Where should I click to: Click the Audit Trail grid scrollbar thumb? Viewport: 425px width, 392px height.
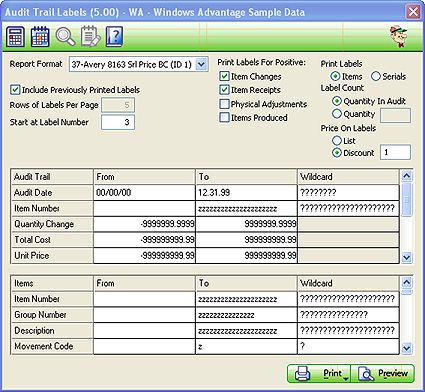coord(407,199)
